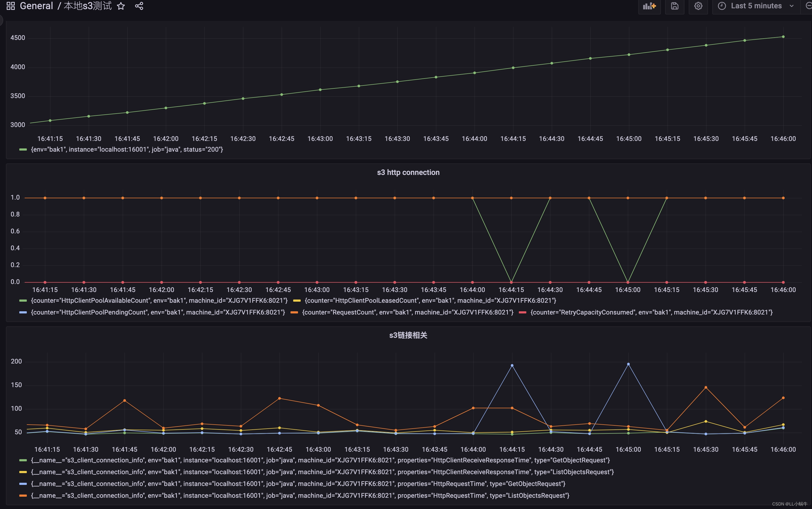
Task: Save the dashboard with disk icon
Action: (x=674, y=6)
